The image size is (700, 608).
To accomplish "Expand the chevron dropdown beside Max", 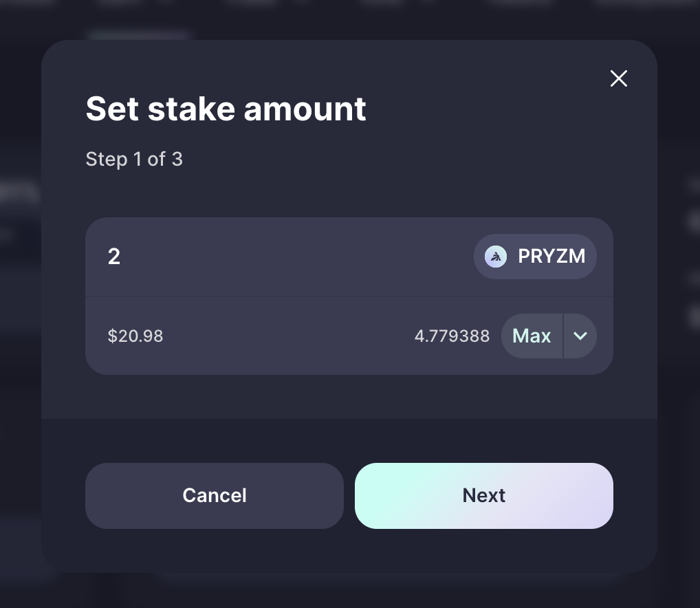I will click(580, 336).
